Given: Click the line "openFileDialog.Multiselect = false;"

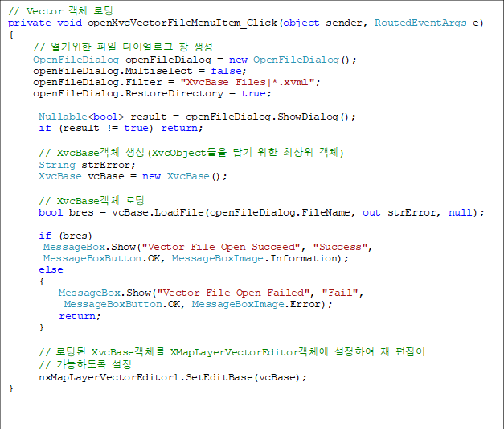Looking at the screenshot, I should click(140, 71).
